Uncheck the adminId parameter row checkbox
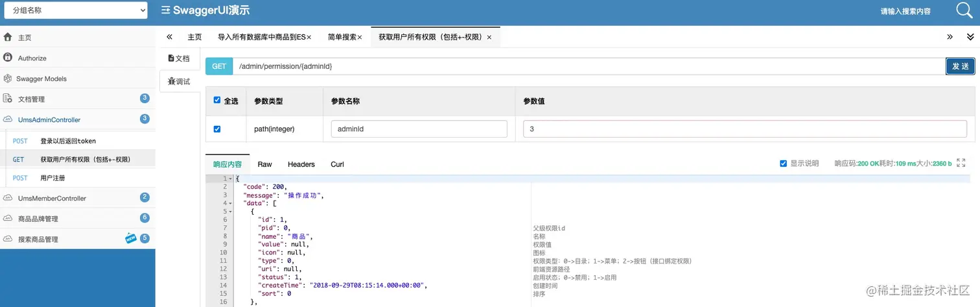 tap(217, 129)
